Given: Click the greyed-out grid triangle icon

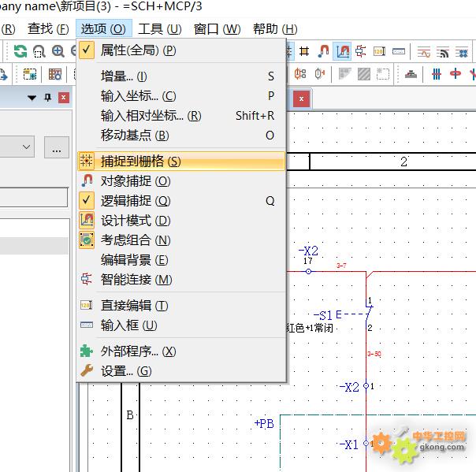Looking at the screenshot, I should (345, 74).
